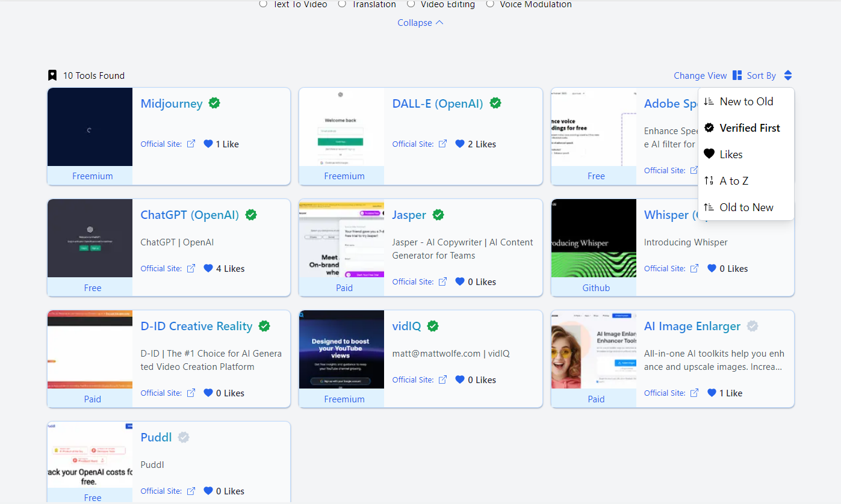The width and height of the screenshot is (841, 504).
Task: Sort tools A to Z
Action: 746,181
